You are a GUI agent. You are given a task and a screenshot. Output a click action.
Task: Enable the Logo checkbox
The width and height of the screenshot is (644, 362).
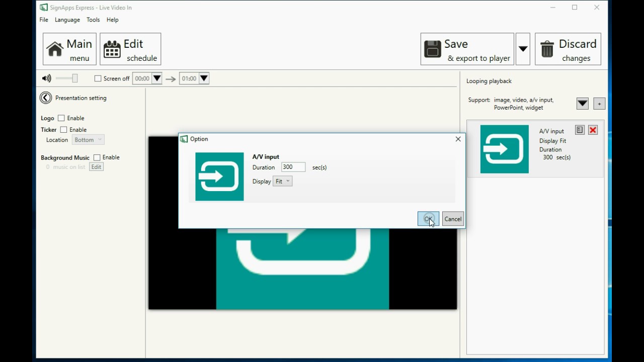point(61,118)
